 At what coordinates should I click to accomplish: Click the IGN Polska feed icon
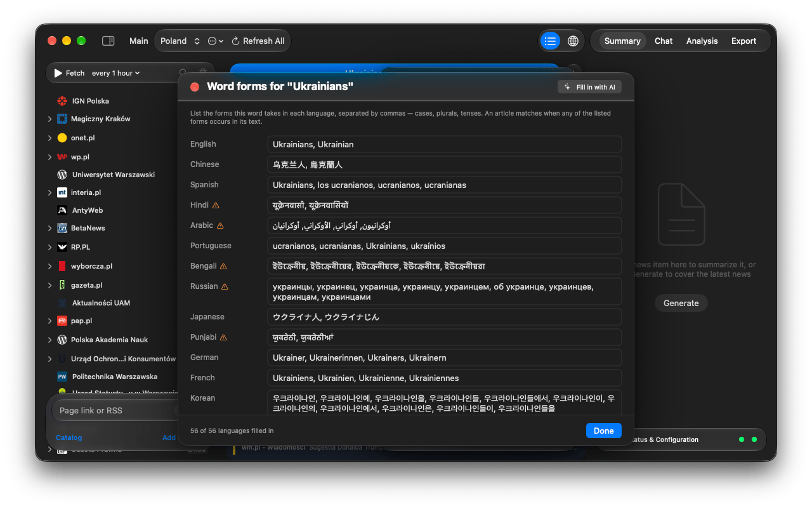(62, 101)
